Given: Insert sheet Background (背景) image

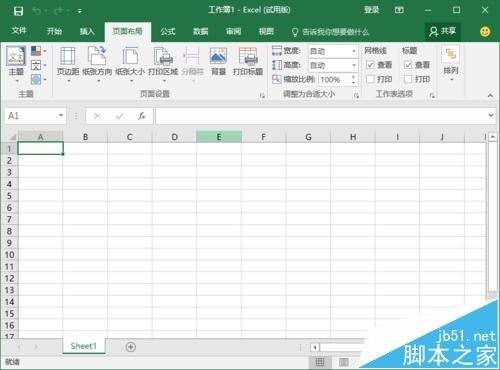Looking at the screenshot, I should 218,62.
